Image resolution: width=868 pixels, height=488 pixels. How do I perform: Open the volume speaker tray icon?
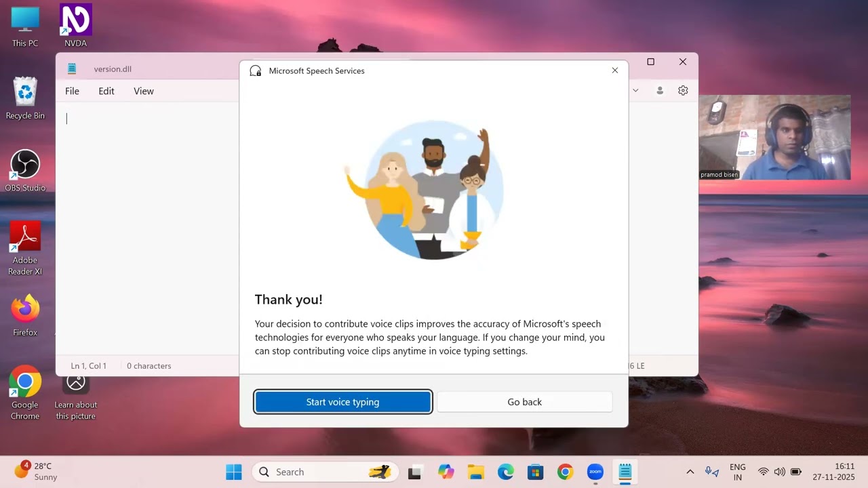(780, 472)
